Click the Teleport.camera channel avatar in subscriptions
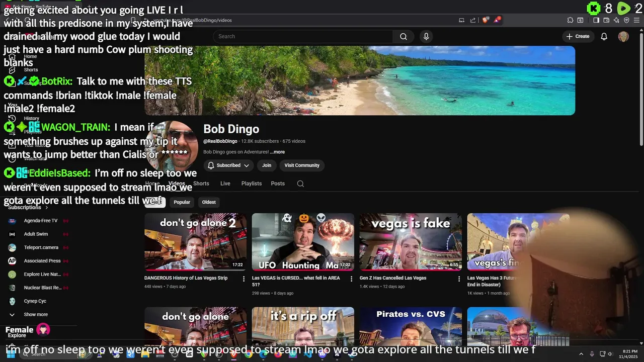 (x=12, y=247)
